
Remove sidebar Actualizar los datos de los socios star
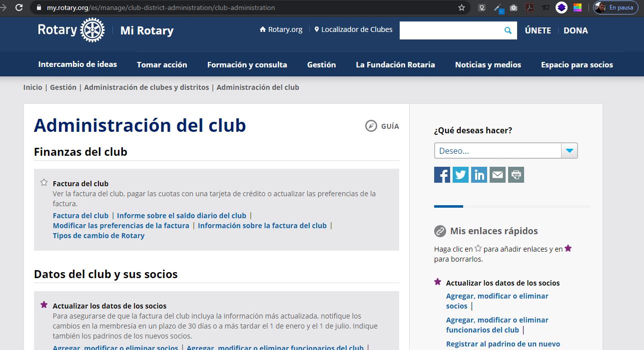tap(438, 282)
